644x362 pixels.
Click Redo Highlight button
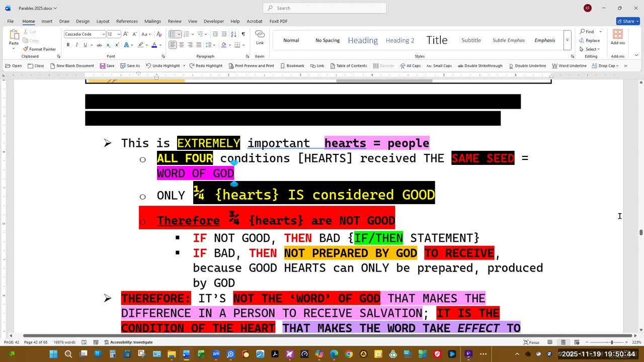pos(206,66)
